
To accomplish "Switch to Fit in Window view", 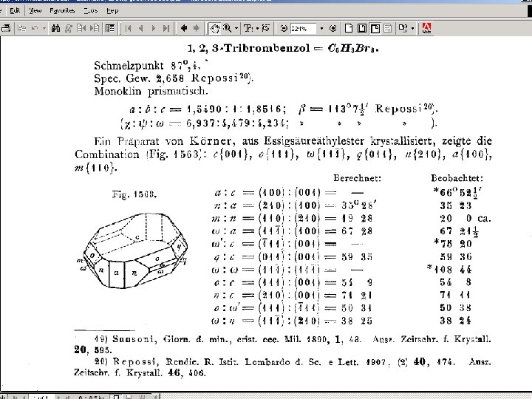I will (x=361, y=28).
